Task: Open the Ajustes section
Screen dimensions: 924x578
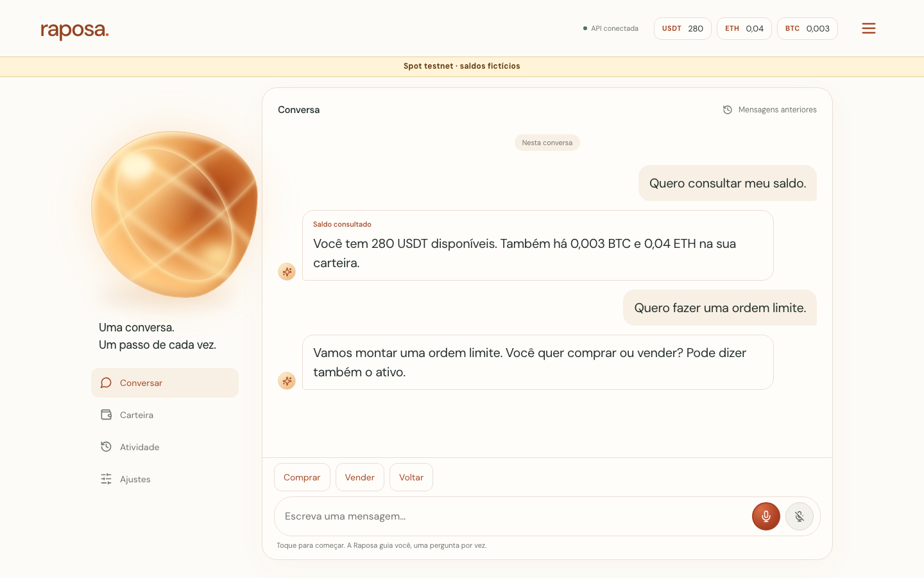Action: click(x=165, y=479)
